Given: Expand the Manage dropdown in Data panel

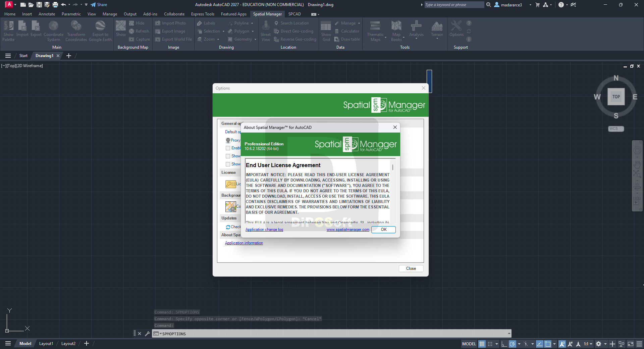Looking at the screenshot, I should 359,23.
